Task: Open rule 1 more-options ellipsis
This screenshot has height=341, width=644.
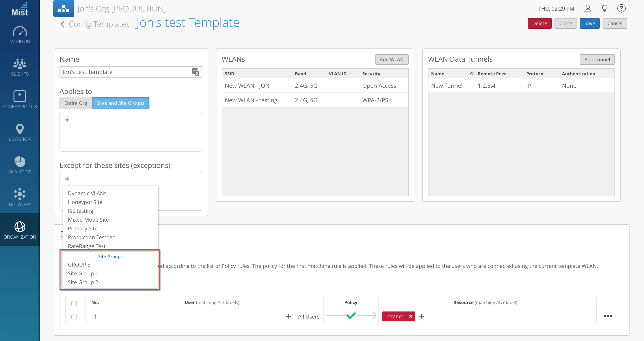Action: (608, 316)
